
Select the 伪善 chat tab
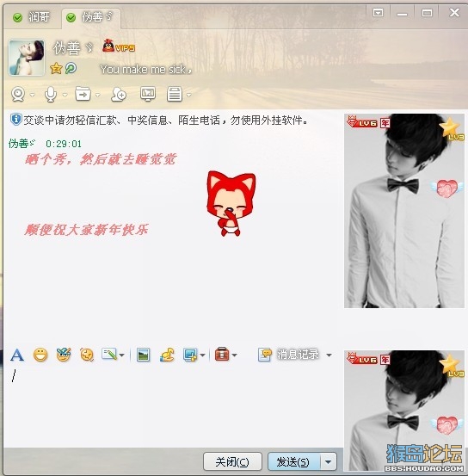[91, 17]
